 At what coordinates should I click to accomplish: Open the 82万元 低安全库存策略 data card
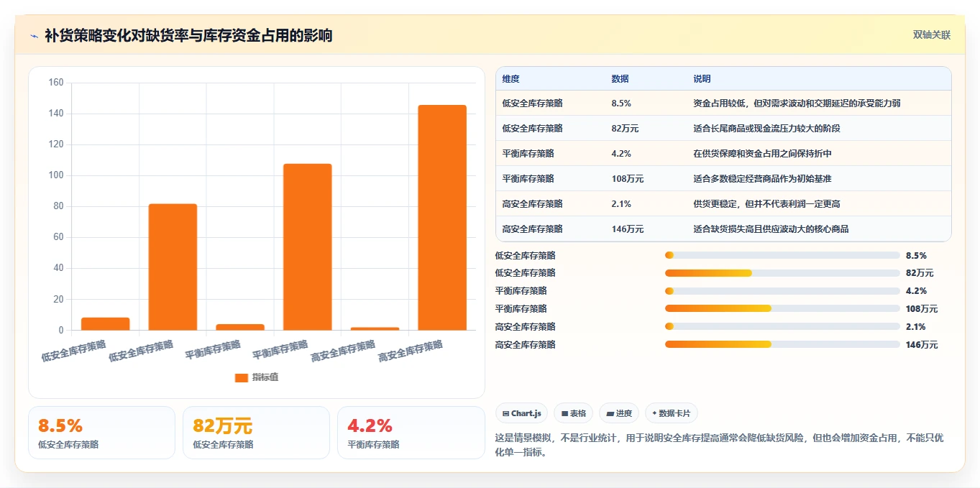[x=256, y=433]
